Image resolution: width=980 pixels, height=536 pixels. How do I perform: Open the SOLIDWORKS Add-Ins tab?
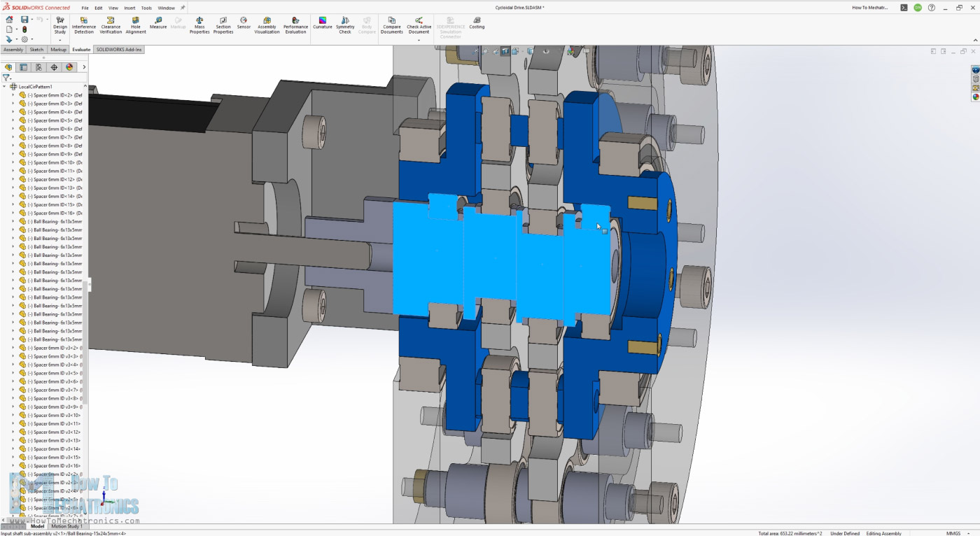pos(118,50)
